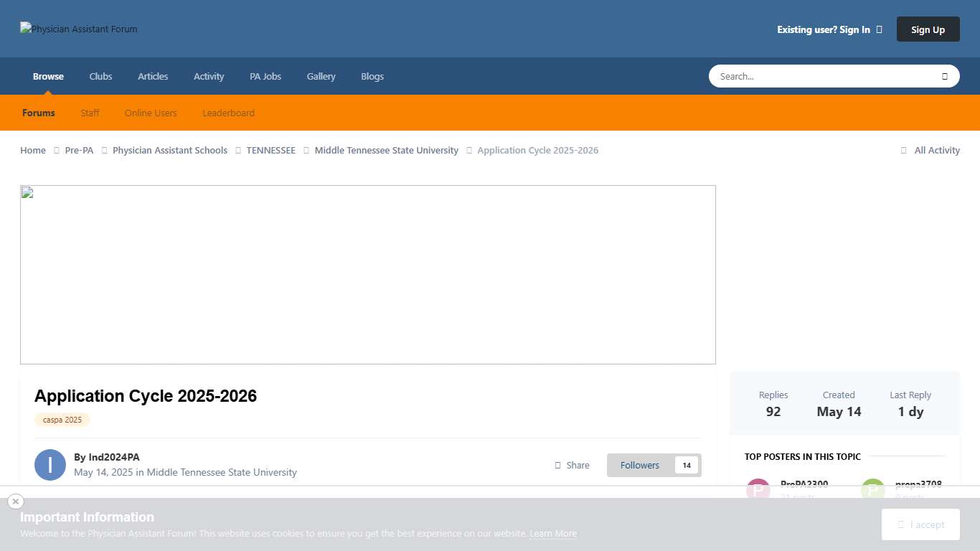This screenshot has width=980, height=551.
Task: Toggle following via the Followers button
Action: point(639,465)
